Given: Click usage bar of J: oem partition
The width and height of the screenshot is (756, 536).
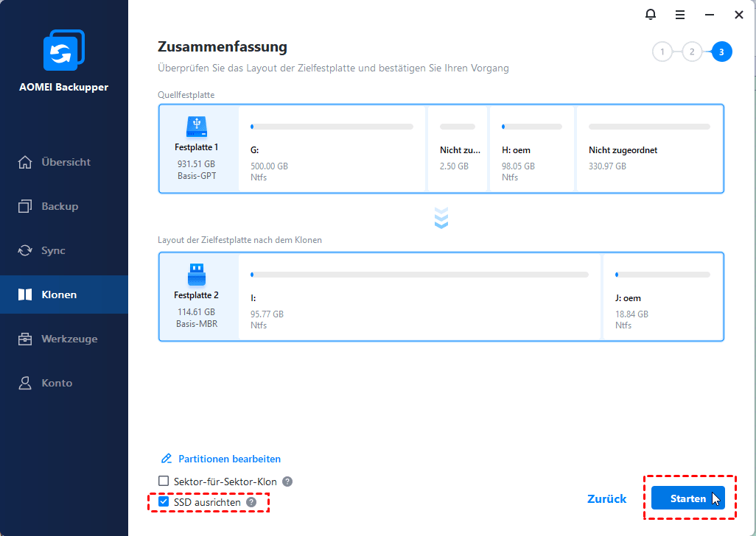Looking at the screenshot, I should (x=662, y=275).
